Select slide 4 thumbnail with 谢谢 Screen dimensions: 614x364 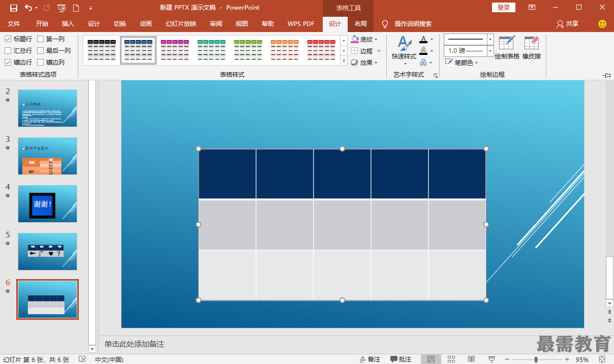pos(47,203)
